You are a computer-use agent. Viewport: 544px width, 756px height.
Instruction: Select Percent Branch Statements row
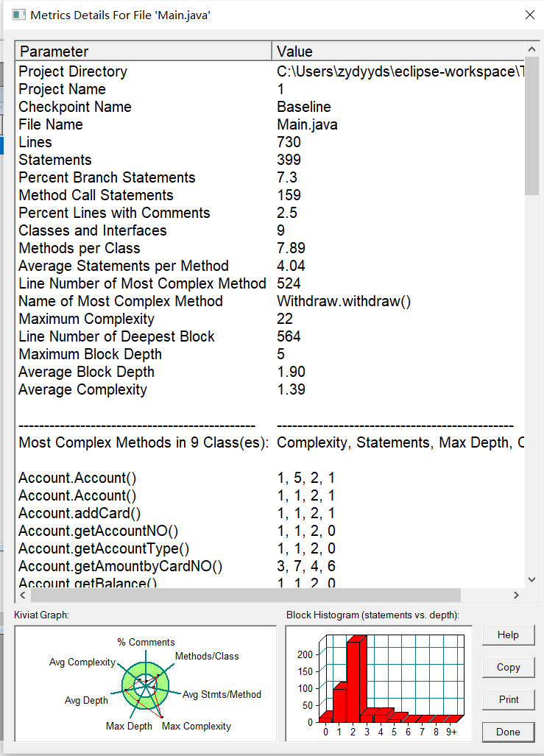coord(270,177)
